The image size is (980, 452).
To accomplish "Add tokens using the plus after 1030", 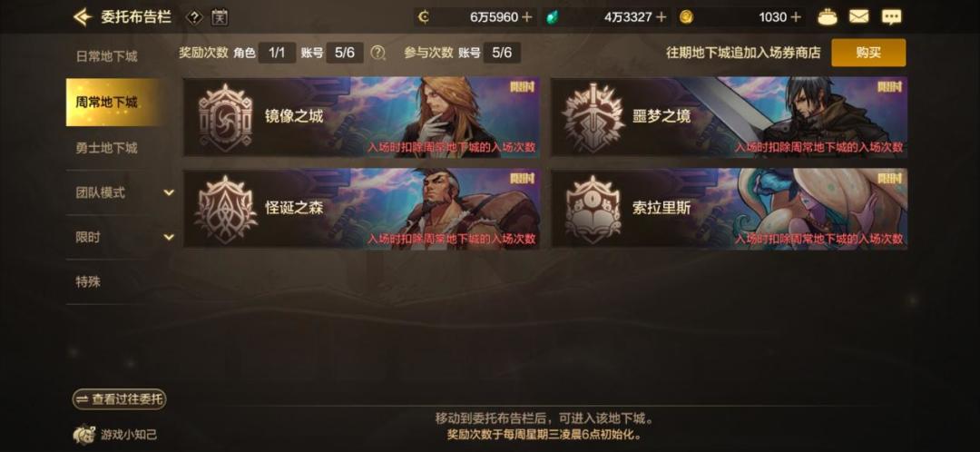I will click(796, 17).
